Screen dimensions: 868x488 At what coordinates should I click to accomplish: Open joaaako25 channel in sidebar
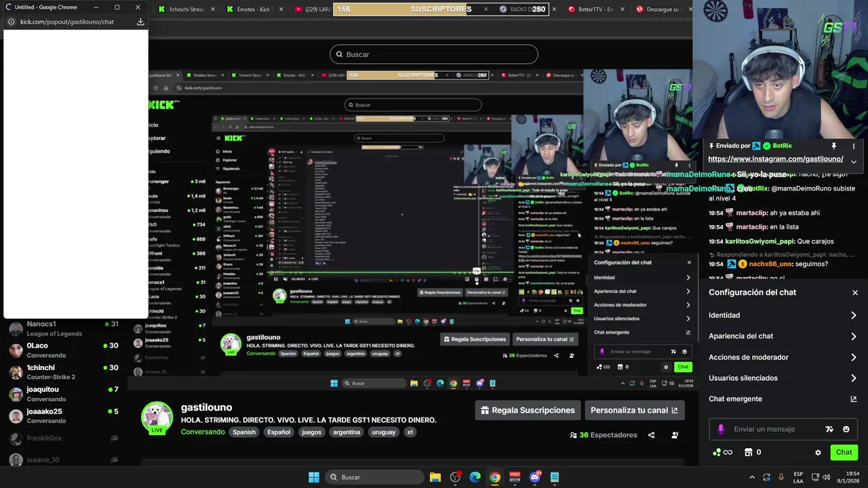point(64,415)
